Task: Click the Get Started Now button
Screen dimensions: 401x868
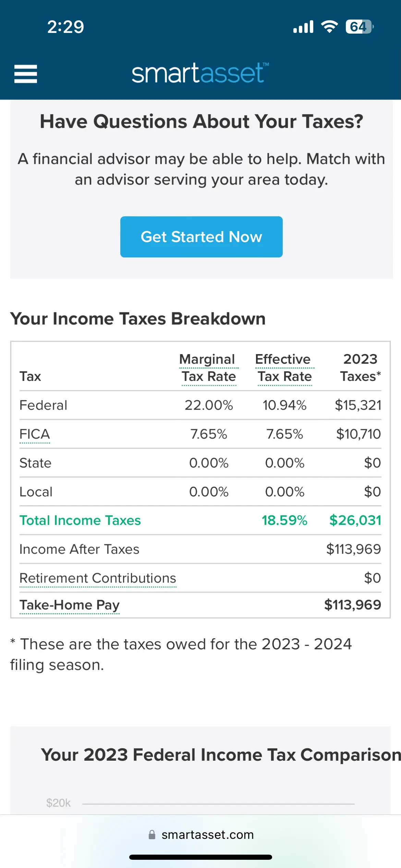Action: 202,237
